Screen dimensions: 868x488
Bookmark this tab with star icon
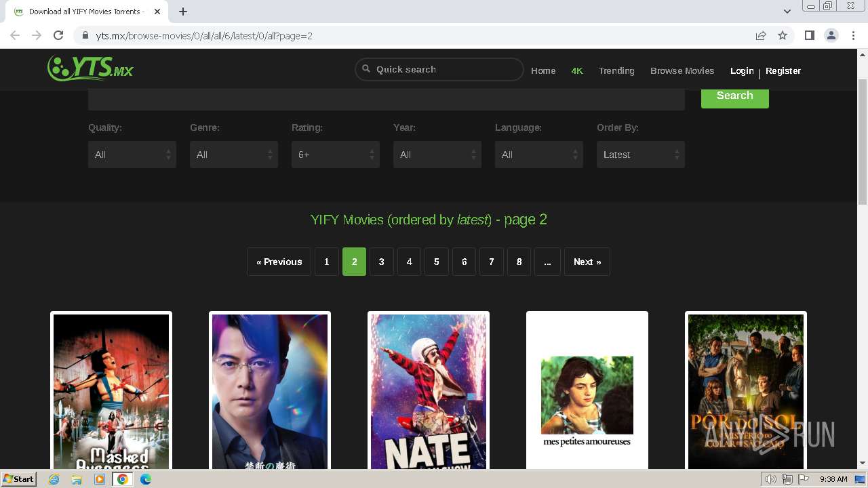(783, 35)
